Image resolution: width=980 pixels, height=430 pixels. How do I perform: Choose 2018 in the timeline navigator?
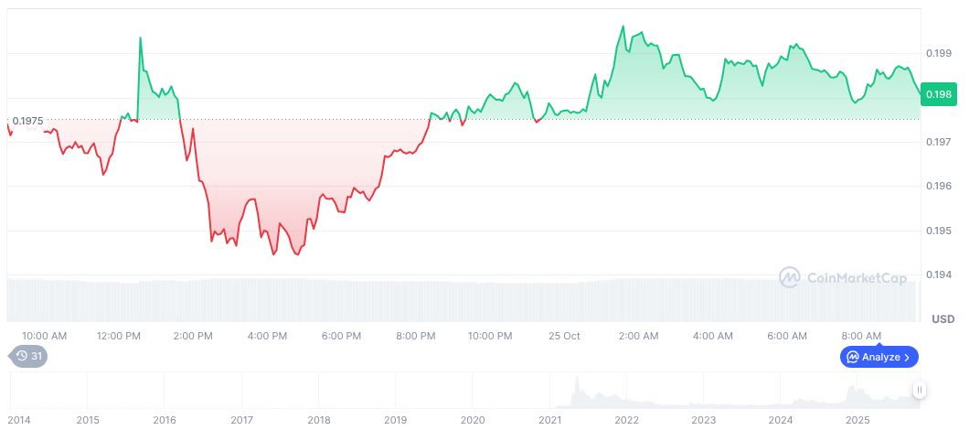coord(318,420)
